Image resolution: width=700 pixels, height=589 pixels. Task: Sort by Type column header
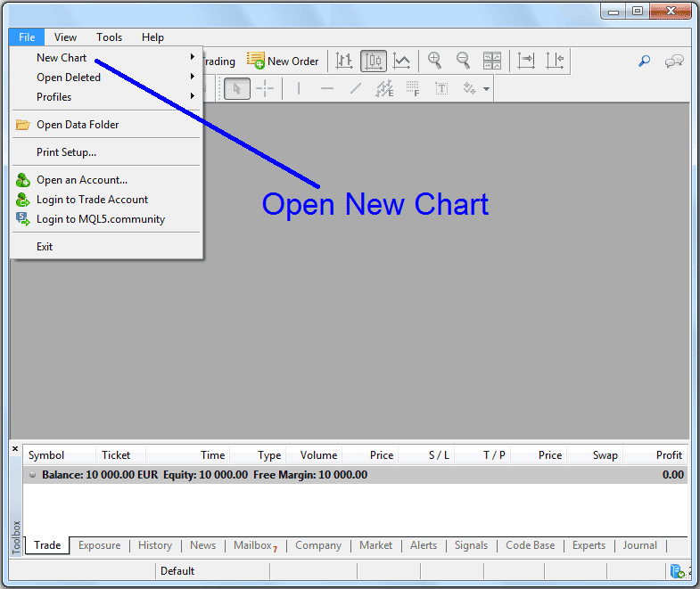[258, 455]
